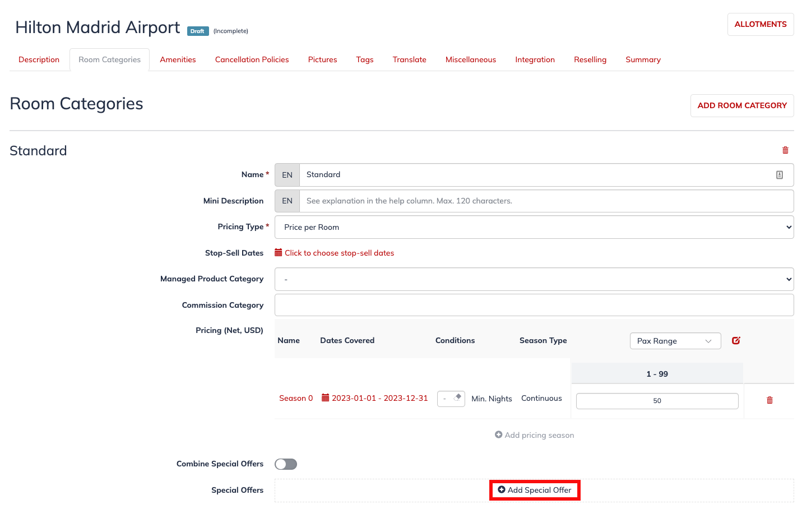Switch to the Description tab

coord(39,59)
